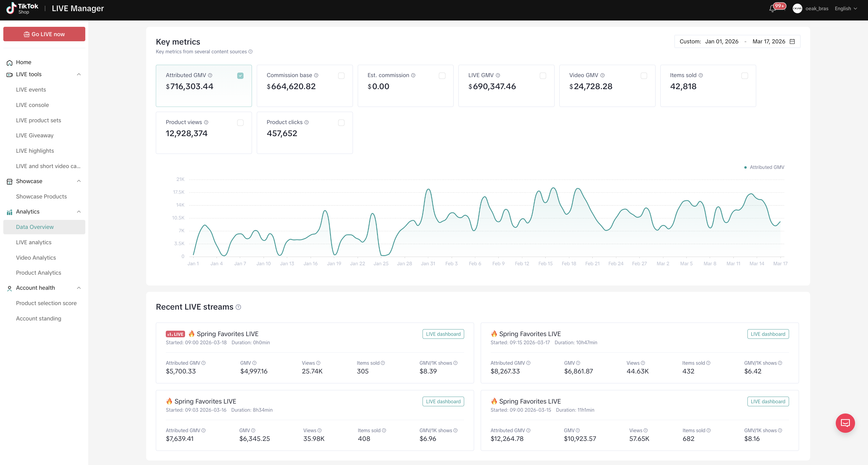Open the Home sidebar item
This screenshot has width=868, height=465.
click(x=24, y=62)
